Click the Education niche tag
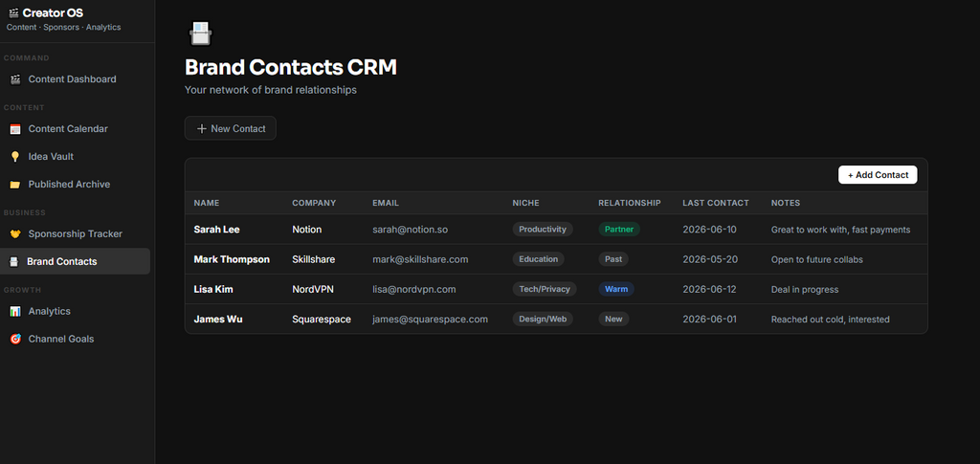 point(538,259)
